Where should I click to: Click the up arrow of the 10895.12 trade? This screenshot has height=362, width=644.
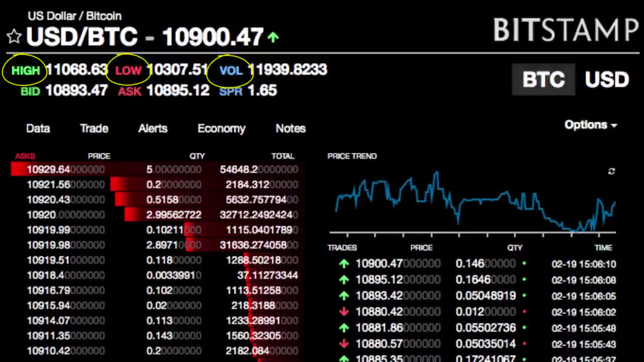tap(344, 280)
